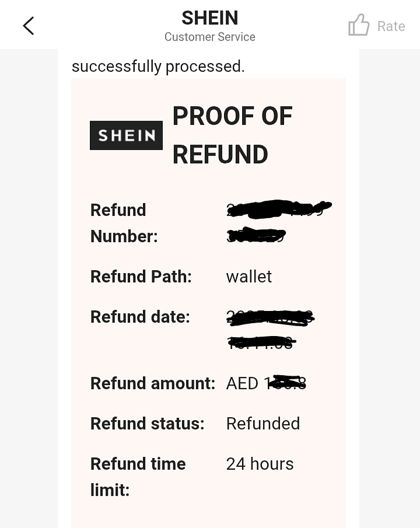Image resolution: width=420 pixels, height=528 pixels.
Task: Click the Refund Path label
Action: point(141,277)
